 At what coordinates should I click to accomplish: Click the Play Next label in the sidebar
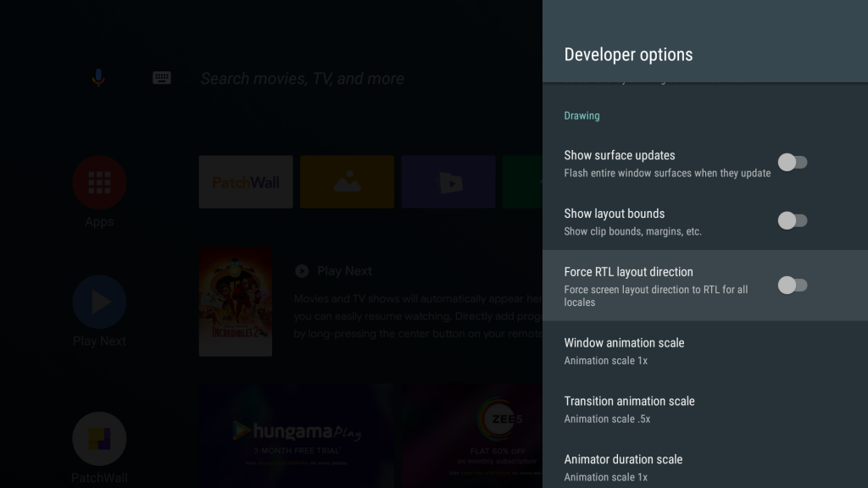coord(100,341)
